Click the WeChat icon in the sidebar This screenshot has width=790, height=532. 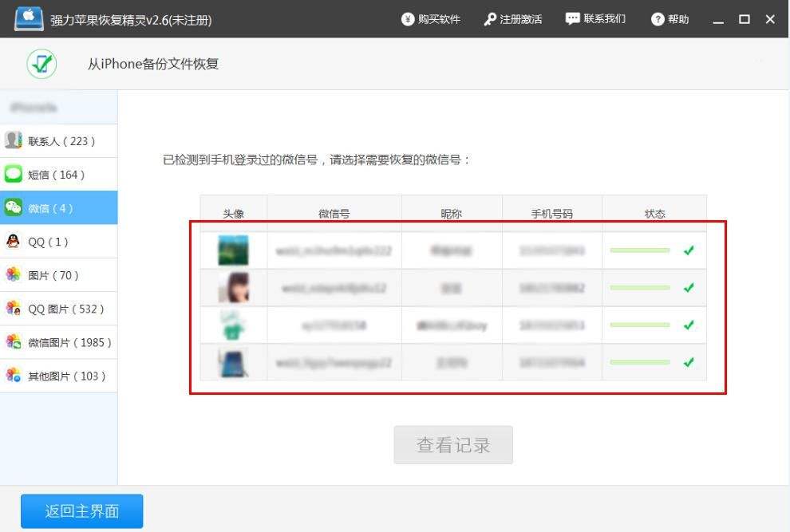13,207
